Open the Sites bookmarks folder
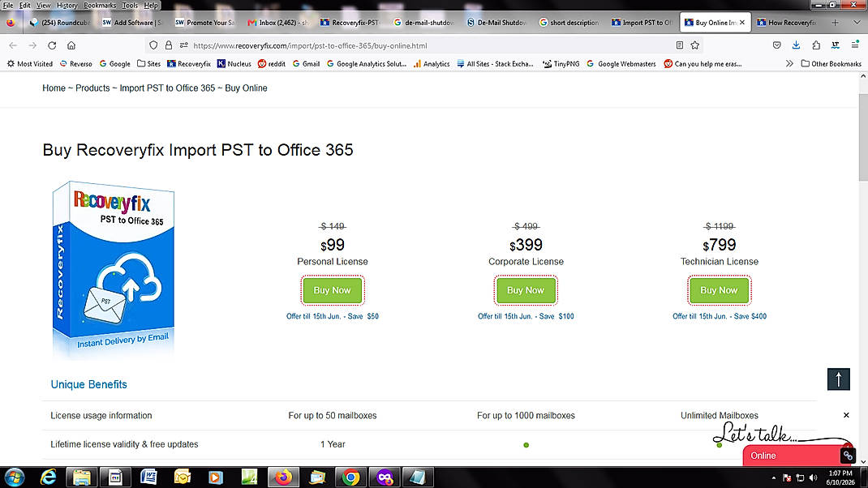Viewport: 868px width, 488px height. (x=149, y=63)
